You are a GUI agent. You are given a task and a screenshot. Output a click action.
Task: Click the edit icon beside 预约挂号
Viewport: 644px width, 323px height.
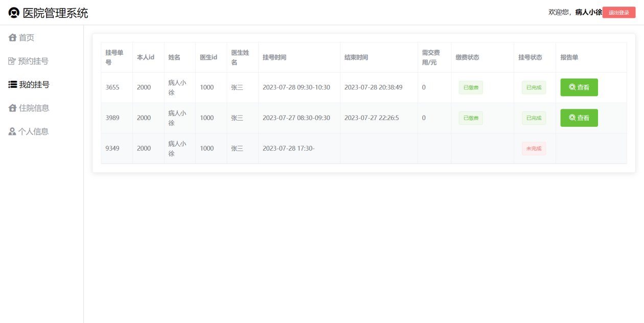pyautogui.click(x=12, y=61)
